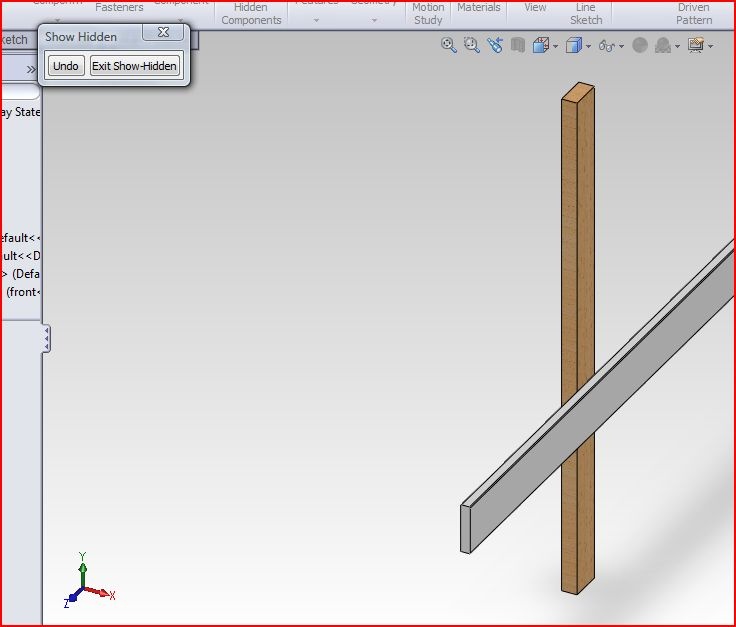Click the View Settings monitor icon

(x=696, y=46)
